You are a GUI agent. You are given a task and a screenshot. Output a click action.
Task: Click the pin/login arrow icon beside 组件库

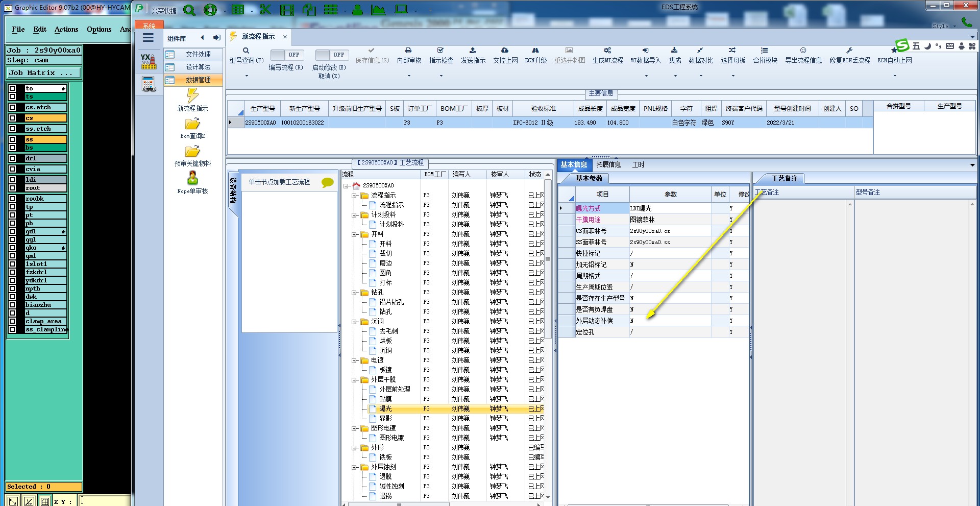tap(217, 38)
